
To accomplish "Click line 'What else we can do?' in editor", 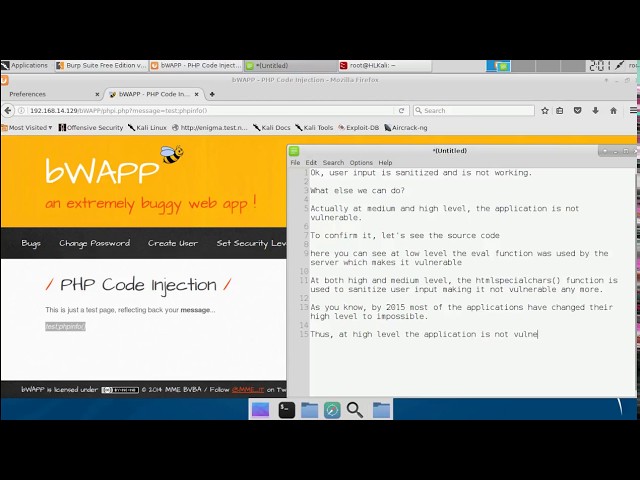I will (358, 191).
